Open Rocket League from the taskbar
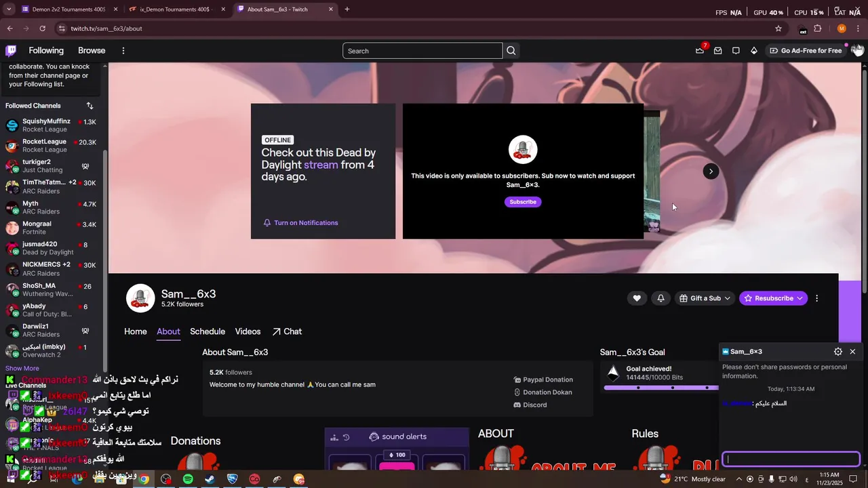The height and width of the screenshot is (488, 868). pyautogui.click(x=232, y=479)
